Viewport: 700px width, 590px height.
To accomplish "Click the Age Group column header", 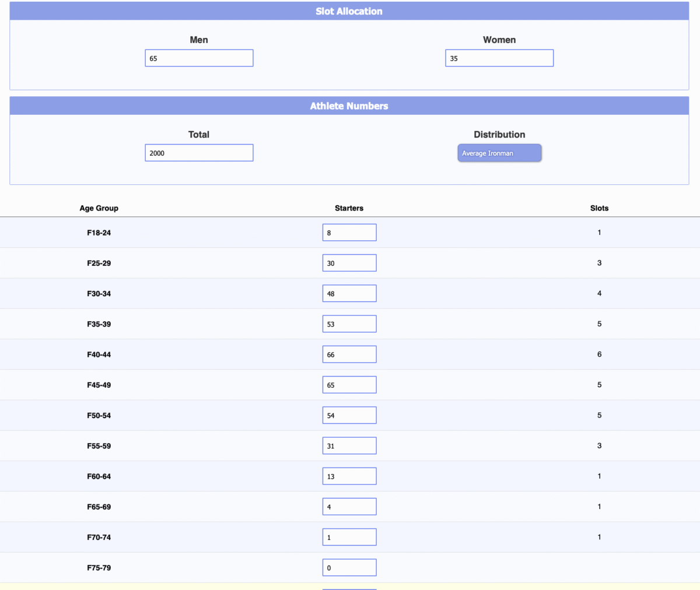I will pos(99,208).
